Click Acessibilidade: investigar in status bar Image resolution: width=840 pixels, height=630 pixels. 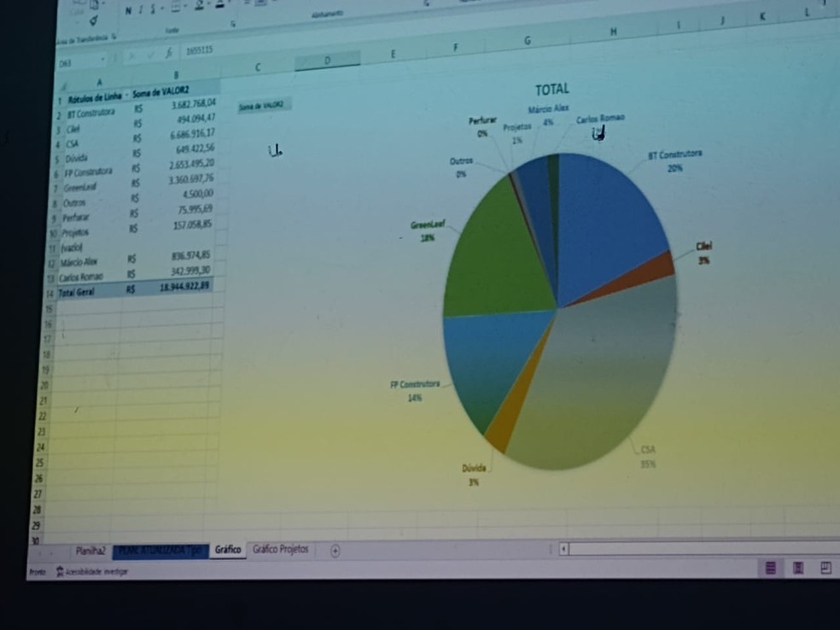point(93,572)
